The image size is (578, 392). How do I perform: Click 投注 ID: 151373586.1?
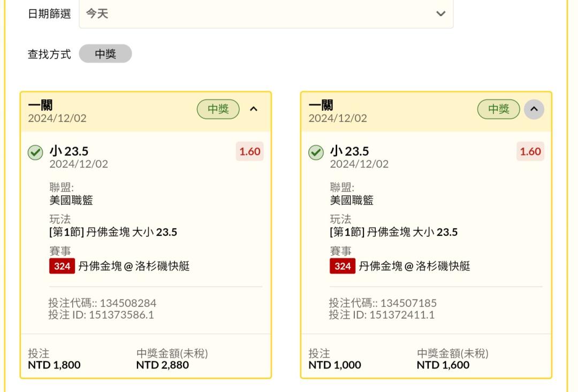tap(101, 314)
